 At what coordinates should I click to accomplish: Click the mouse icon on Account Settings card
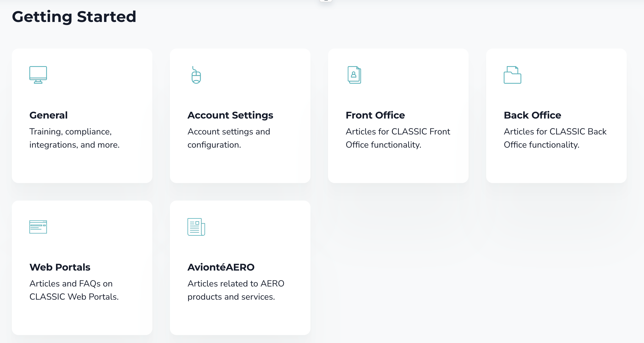[x=196, y=75]
